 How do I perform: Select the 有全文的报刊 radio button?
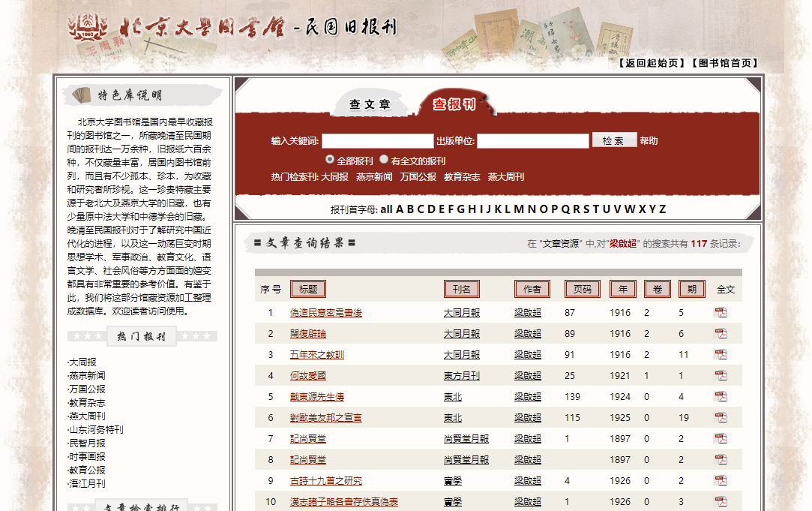[x=384, y=159]
